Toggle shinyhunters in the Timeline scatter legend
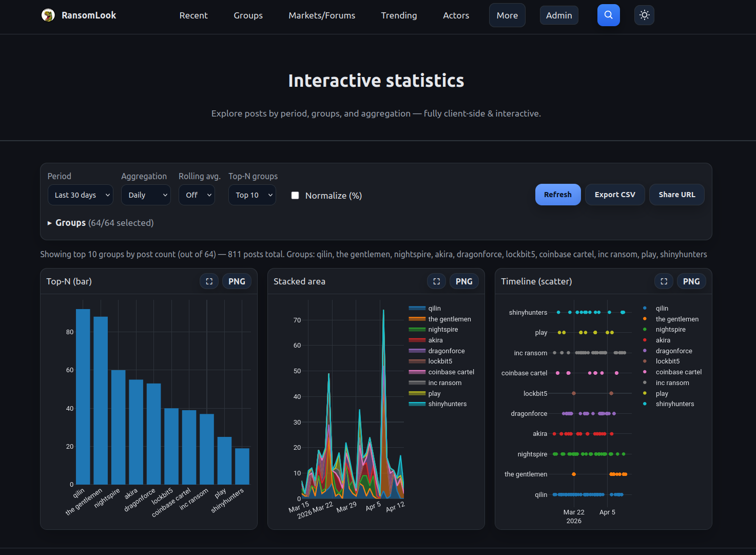 point(674,404)
